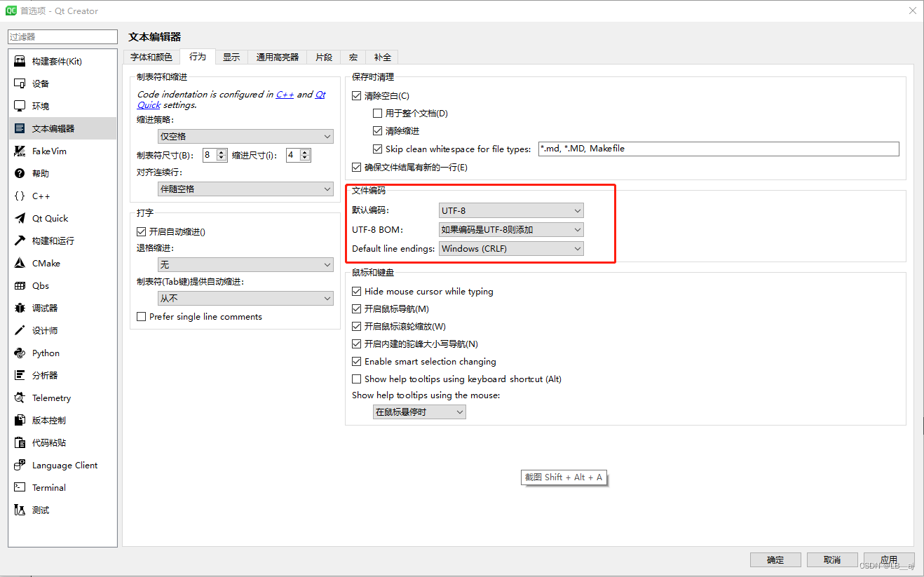Viewport: 924px width, 577px height.
Task: Open the Qbs settings icon
Action: point(20,285)
